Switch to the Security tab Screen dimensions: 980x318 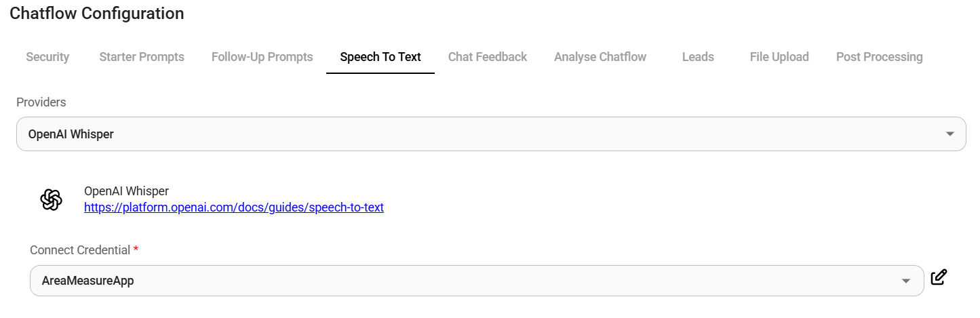coord(47,57)
